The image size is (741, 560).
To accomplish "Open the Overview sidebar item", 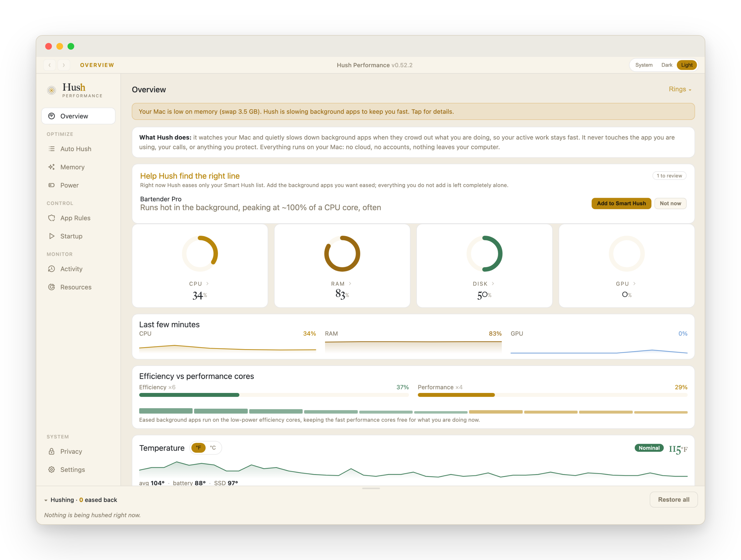I will point(78,116).
